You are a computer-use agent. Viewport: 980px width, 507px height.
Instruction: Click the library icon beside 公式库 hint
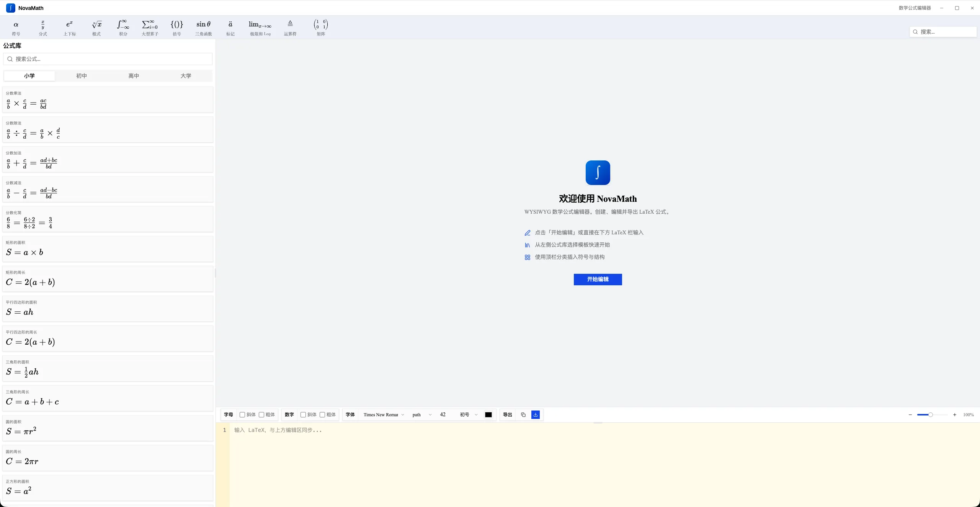coord(528,245)
